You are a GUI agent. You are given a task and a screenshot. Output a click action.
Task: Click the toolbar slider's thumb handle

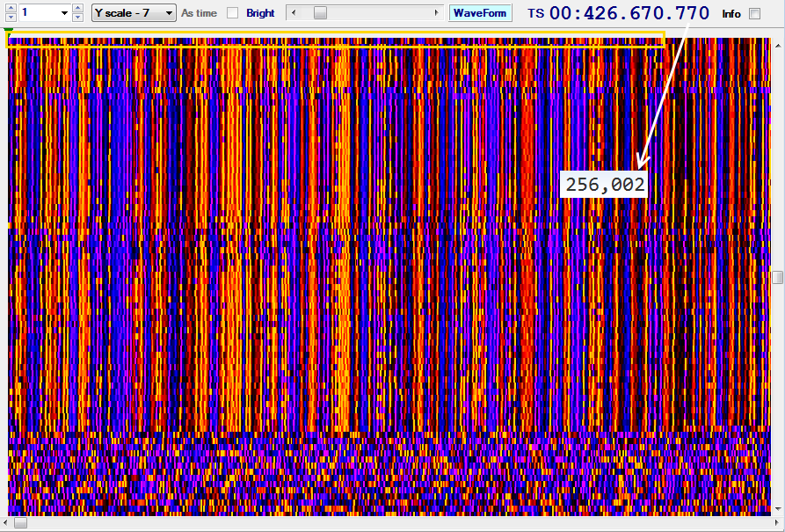tap(320, 13)
